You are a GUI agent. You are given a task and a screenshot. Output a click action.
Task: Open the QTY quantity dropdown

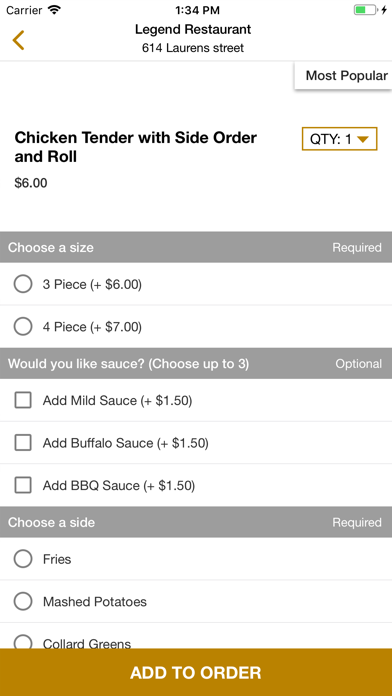pyautogui.click(x=339, y=139)
